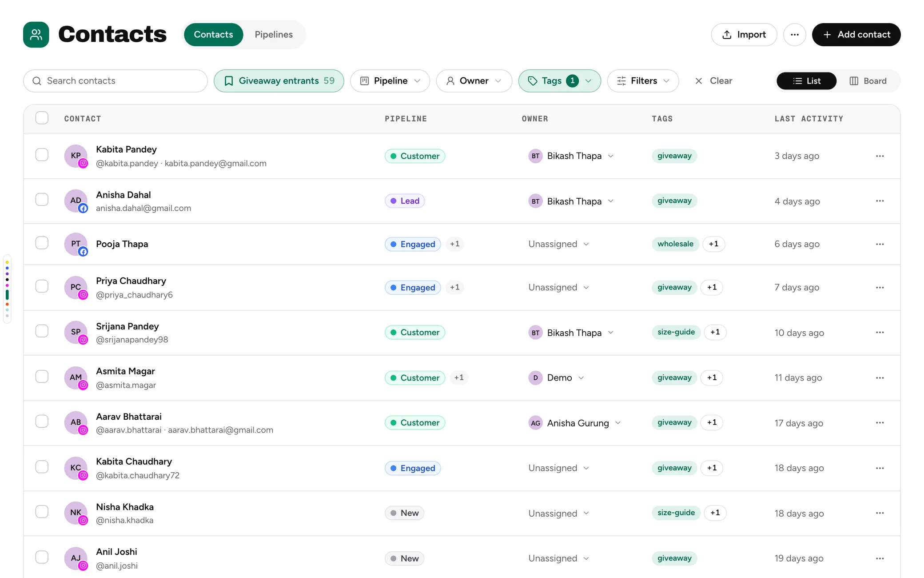This screenshot has height=578, width=924.
Task: Click the Search contacts field
Action: pos(115,81)
